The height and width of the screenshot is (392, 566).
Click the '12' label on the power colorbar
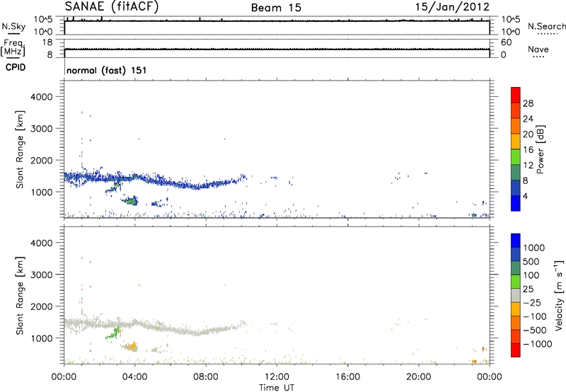(x=528, y=166)
